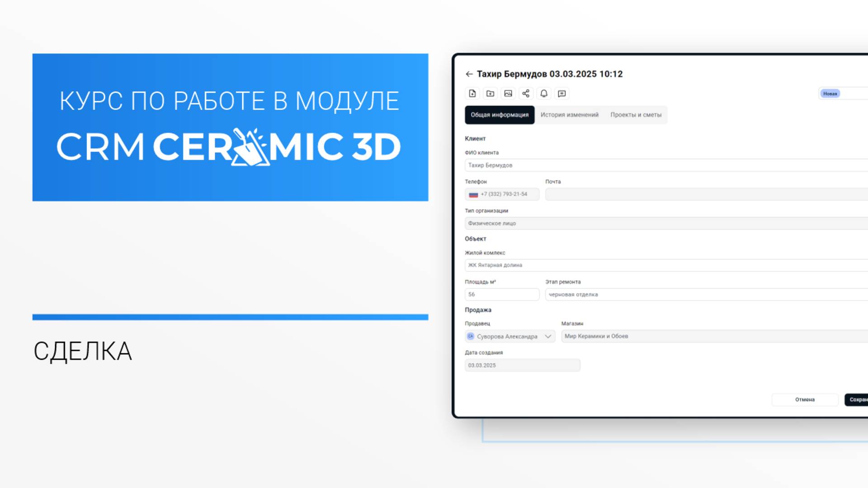Image resolution: width=868 pixels, height=488 pixels.
Task: Click the Телефон input field
Action: pyautogui.click(x=502, y=194)
